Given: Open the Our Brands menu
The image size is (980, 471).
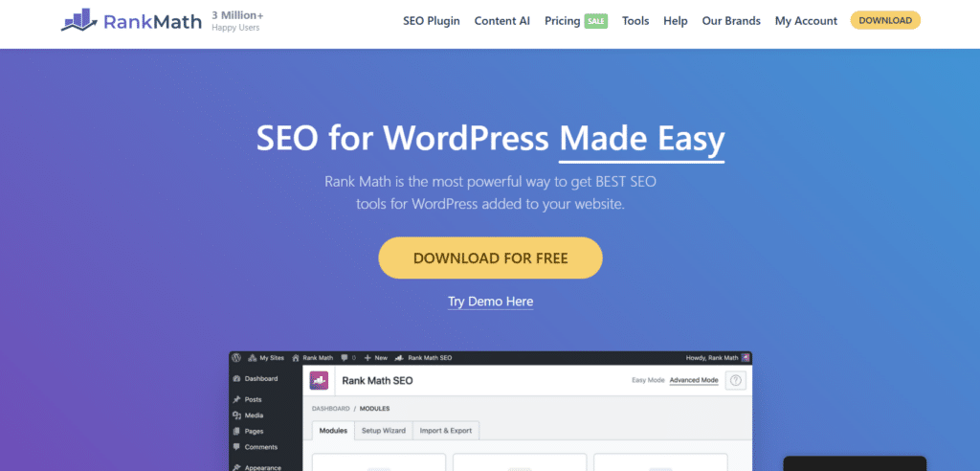Looking at the screenshot, I should click(x=731, y=21).
